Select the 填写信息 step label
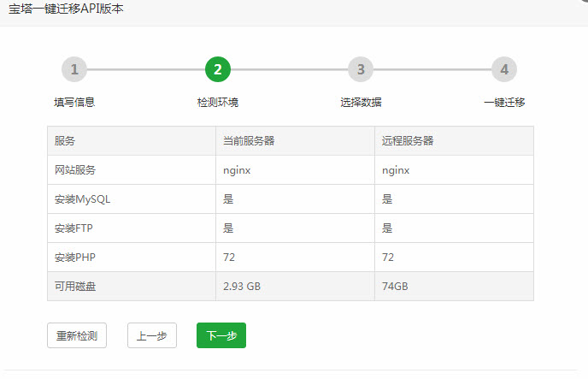The height and width of the screenshot is (379, 588). click(x=74, y=103)
